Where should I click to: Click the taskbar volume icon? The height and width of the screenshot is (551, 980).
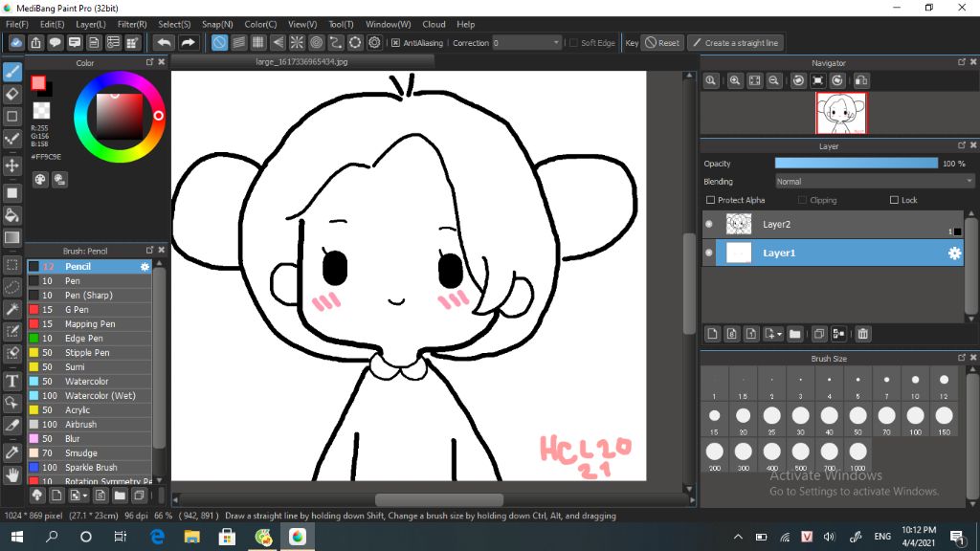tap(830, 537)
